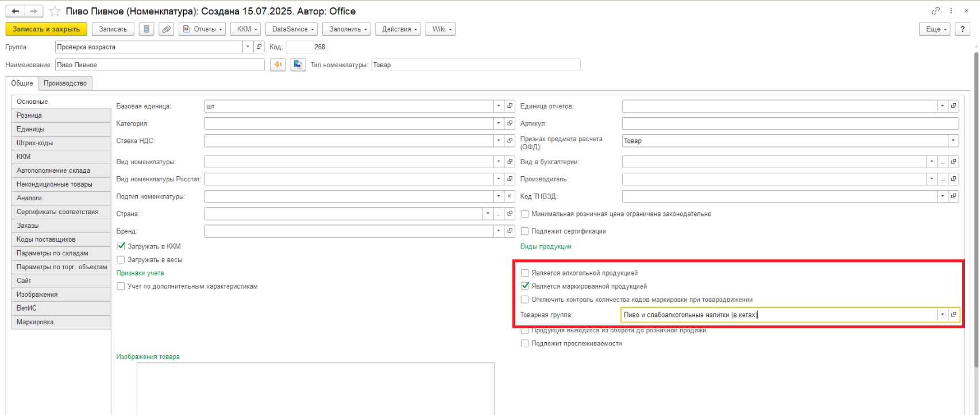Add this item to favorites star
The width and height of the screenshot is (980, 415).
coord(55,11)
